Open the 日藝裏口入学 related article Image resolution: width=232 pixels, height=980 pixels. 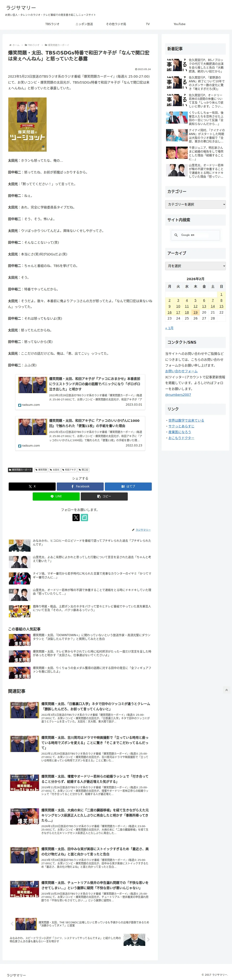point(80,712)
